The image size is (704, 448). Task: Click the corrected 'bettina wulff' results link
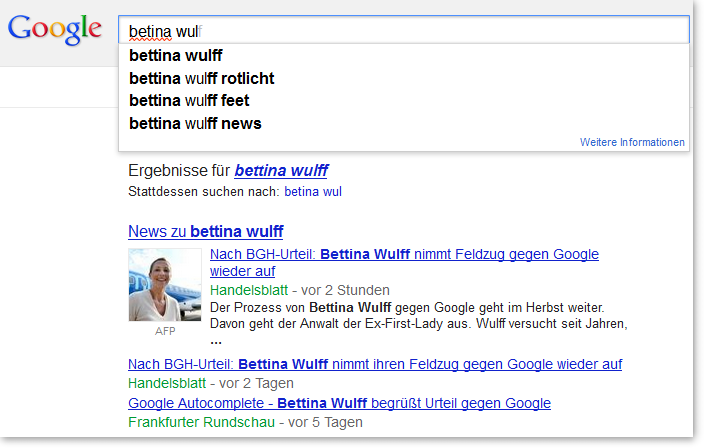281,171
